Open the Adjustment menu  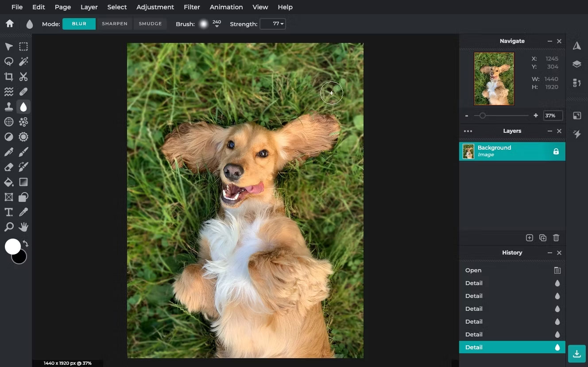coord(155,7)
